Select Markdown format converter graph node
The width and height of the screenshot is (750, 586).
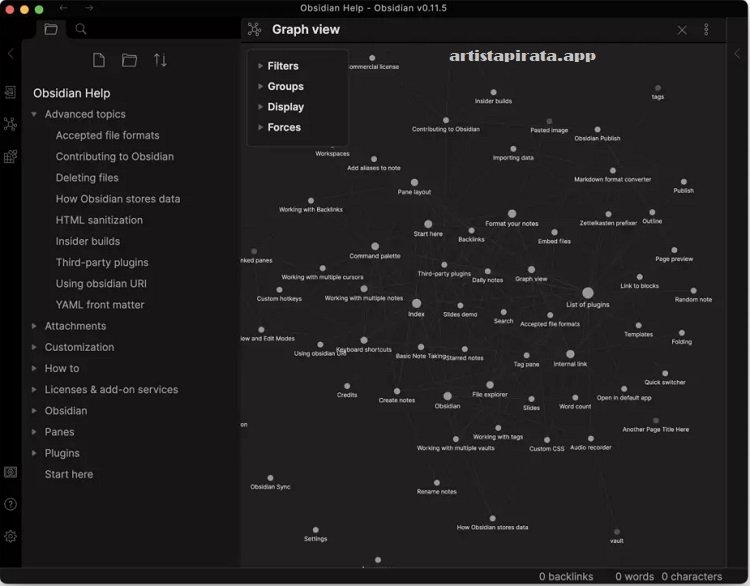pyautogui.click(x=613, y=170)
